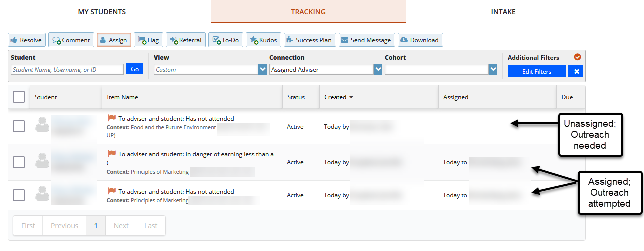Click the Send Message envelope button
Image resolution: width=644 pixels, height=251 pixels.
tap(365, 40)
